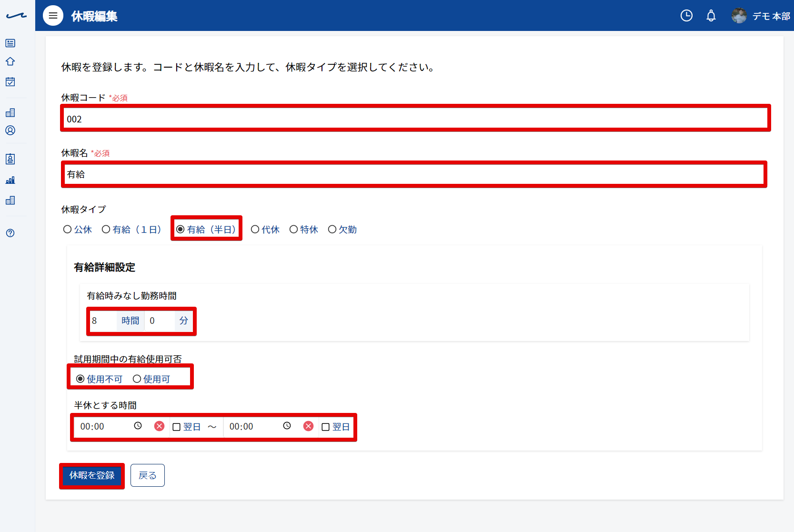Open the lower building sidebar icon
The image size is (794, 532).
tap(10, 200)
